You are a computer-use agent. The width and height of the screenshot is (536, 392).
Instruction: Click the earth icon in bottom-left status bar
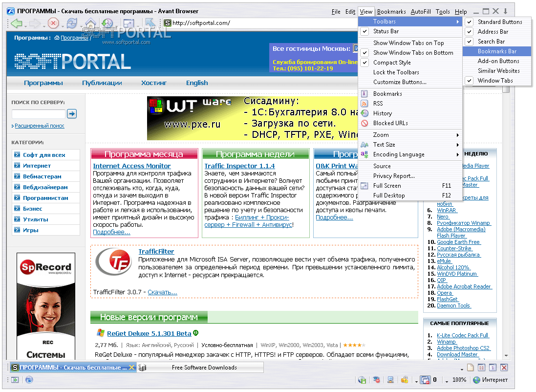[x=29, y=380]
